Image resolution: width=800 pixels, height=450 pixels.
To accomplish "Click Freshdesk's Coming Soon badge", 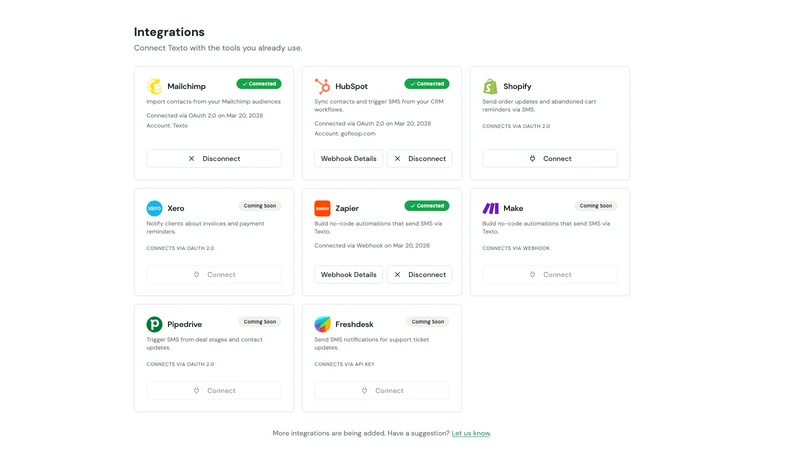I will pos(428,321).
